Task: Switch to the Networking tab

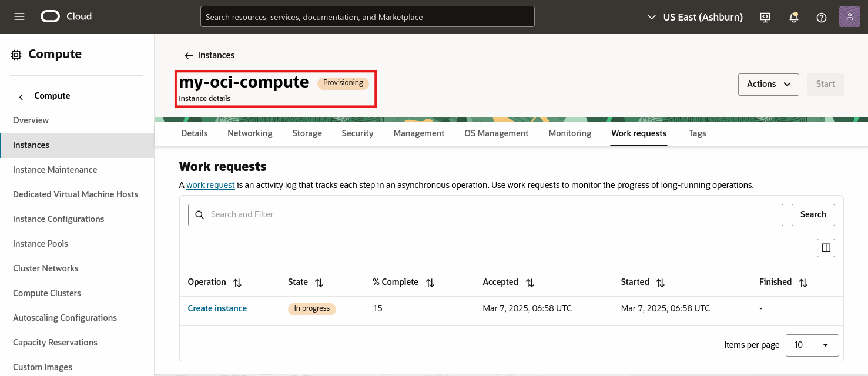Action: coord(250,133)
